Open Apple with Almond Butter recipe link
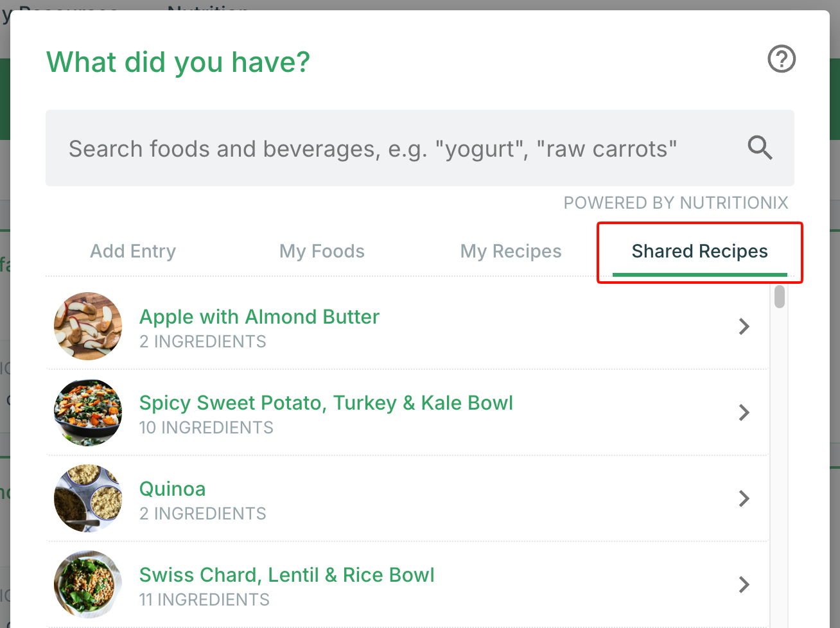The height and width of the screenshot is (628, 840). pos(259,317)
